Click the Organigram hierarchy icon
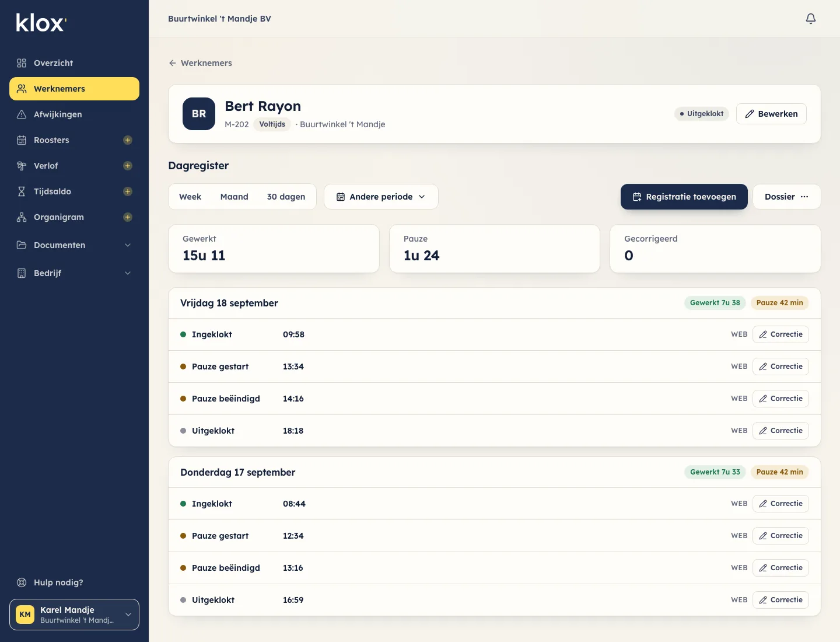 22,217
